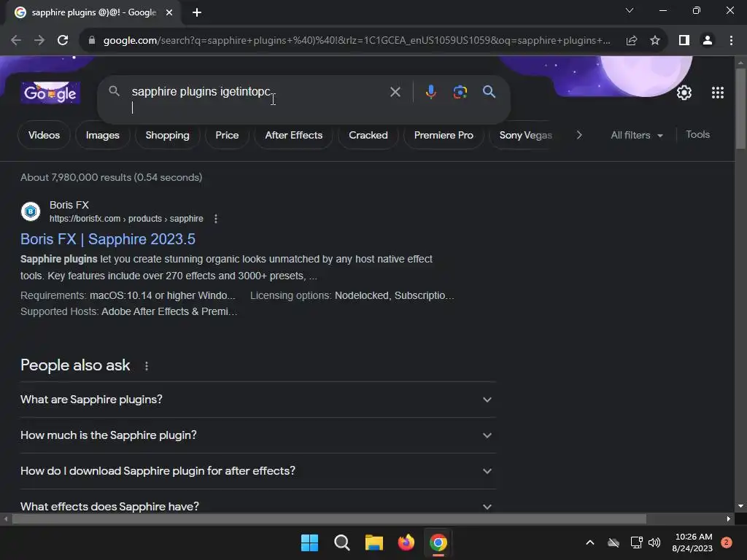Close the sapphire plugins tab

169,13
